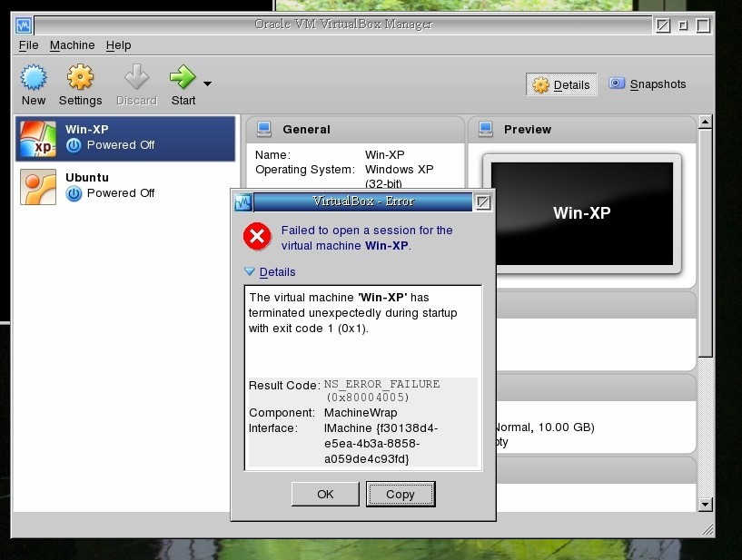Image resolution: width=742 pixels, height=560 pixels.
Task: Click the General section monitor icon
Action: pos(264,129)
